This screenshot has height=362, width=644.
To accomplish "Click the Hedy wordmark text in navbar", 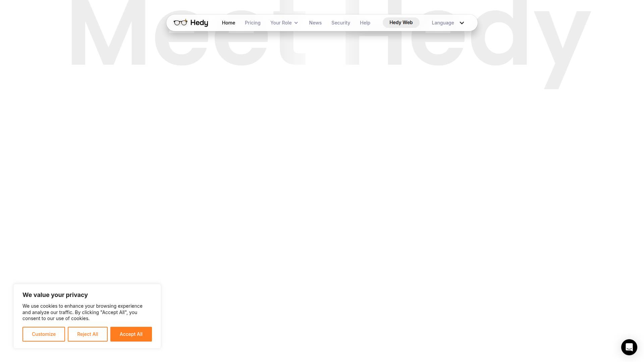I will (199, 23).
